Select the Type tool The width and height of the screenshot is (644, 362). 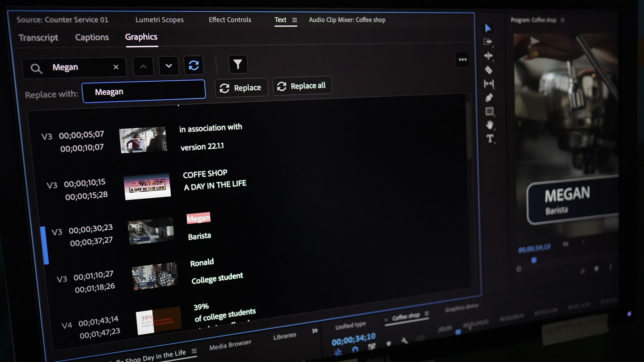tap(490, 139)
